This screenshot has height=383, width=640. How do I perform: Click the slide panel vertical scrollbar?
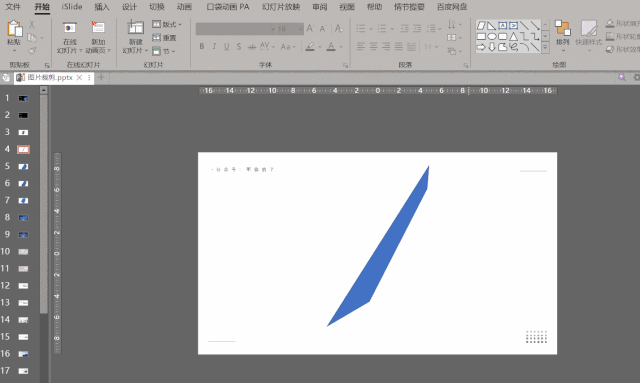44,204
